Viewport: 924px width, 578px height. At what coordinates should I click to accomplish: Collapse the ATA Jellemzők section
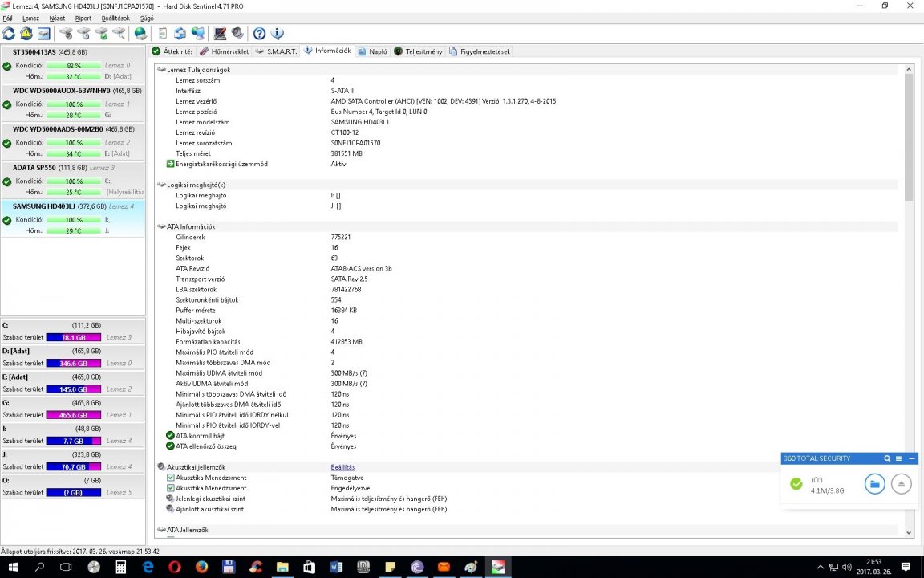click(161, 530)
